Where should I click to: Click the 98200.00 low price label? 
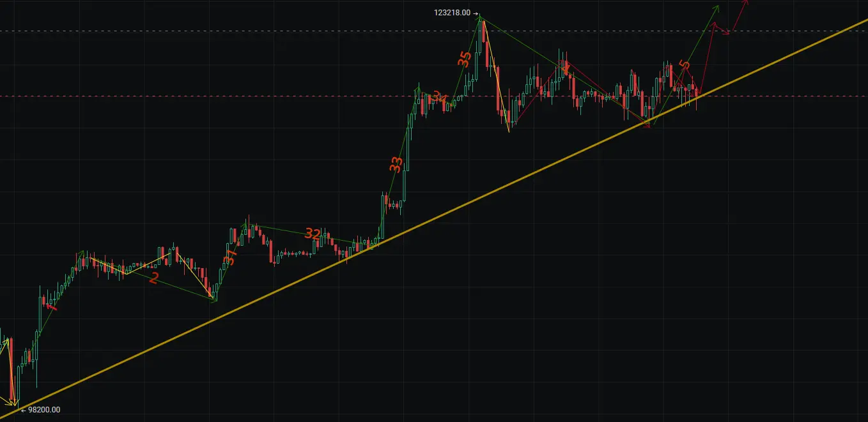(44, 410)
